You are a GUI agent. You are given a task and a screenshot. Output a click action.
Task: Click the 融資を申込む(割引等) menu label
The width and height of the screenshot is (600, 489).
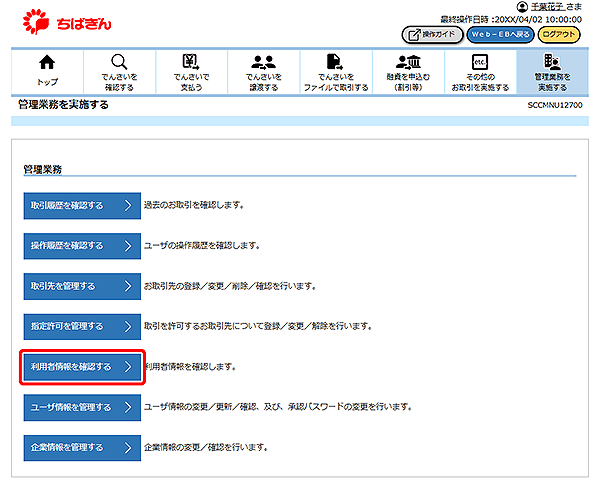pyautogui.click(x=408, y=82)
